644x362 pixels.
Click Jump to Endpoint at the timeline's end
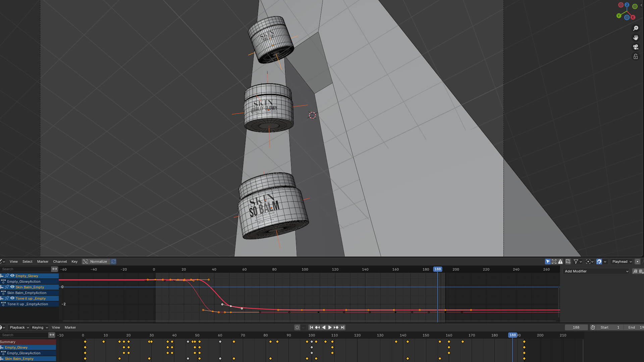pos(342,327)
